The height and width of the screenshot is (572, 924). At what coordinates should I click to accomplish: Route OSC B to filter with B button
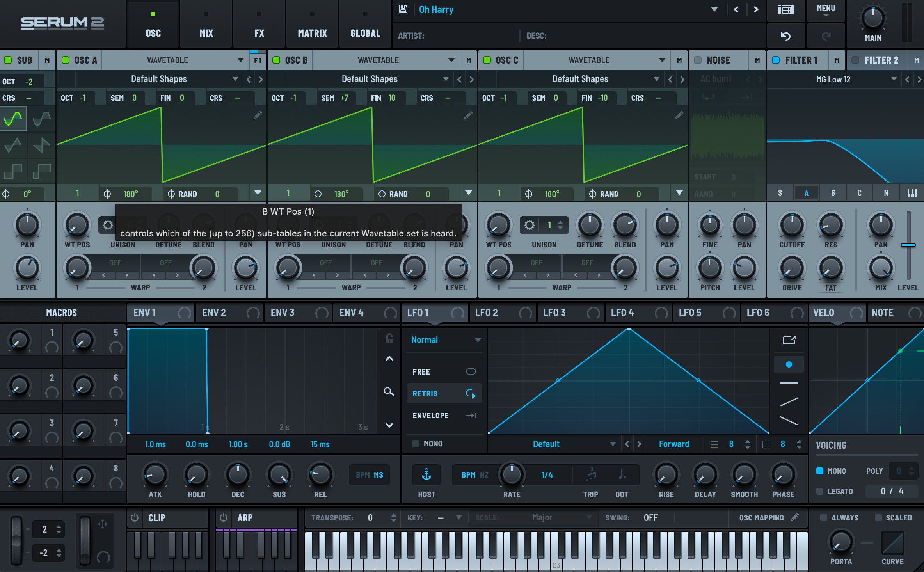[x=833, y=193]
